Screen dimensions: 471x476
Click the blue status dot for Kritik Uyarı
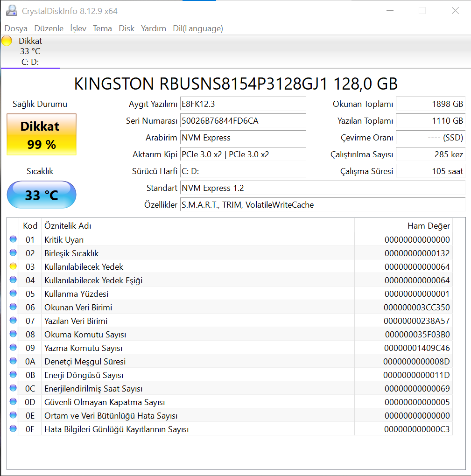[13, 239]
